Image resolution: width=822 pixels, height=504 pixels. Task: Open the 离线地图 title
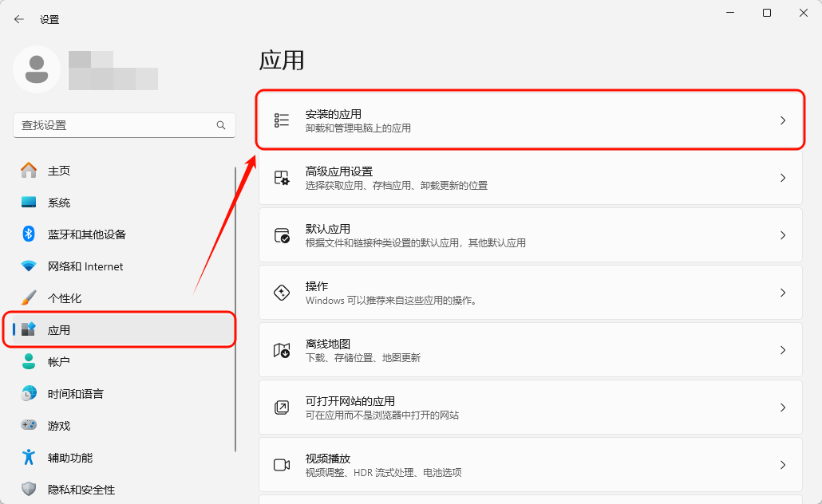(x=328, y=344)
